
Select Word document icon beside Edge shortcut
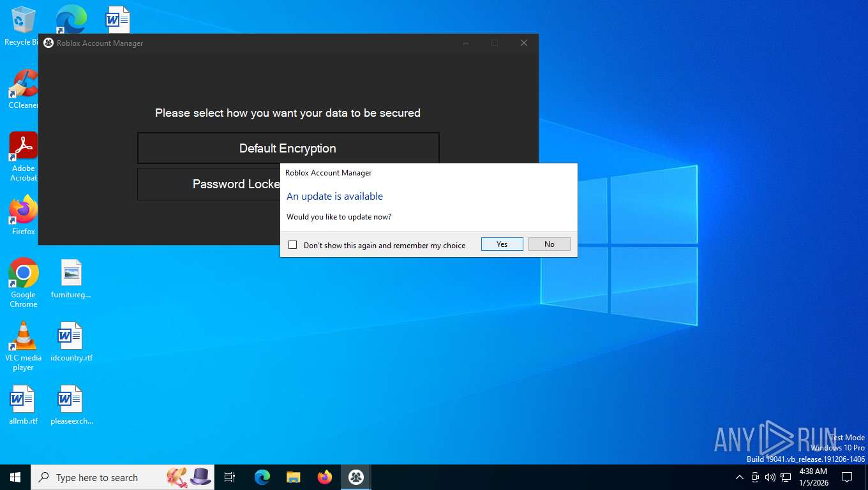tap(117, 19)
